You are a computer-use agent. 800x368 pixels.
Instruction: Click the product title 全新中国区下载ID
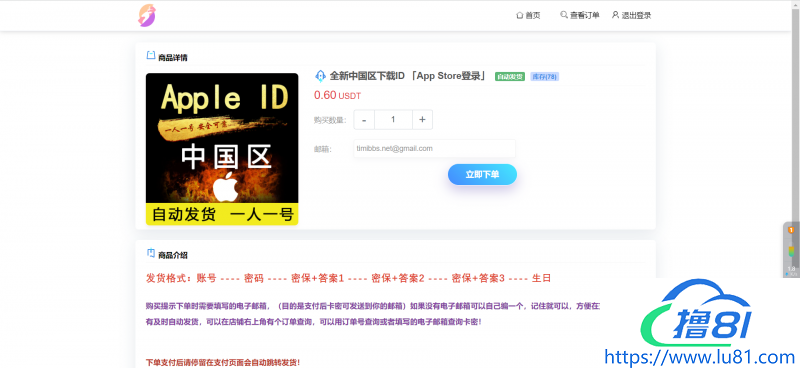point(367,76)
